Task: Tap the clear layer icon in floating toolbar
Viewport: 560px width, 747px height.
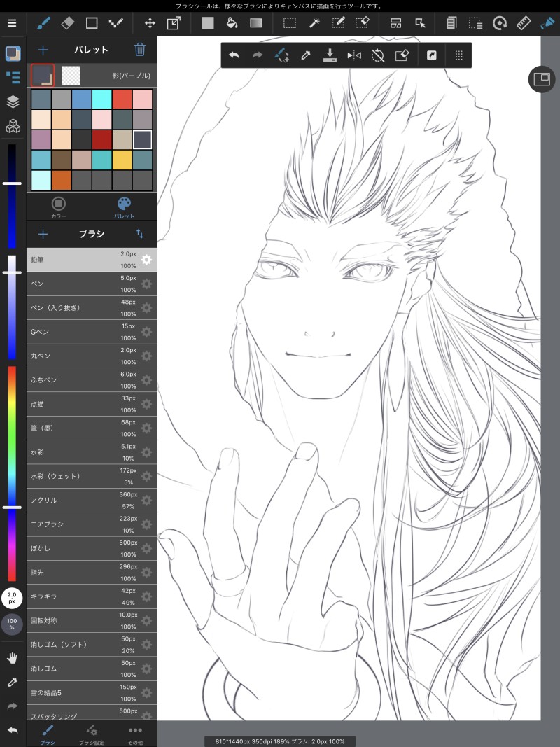Action: click(402, 55)
